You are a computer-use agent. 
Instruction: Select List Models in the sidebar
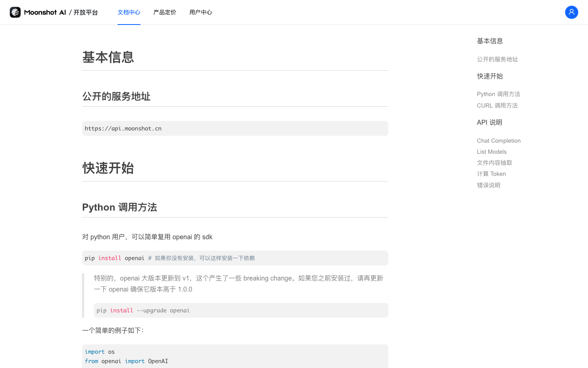click(x=492, y=152)
